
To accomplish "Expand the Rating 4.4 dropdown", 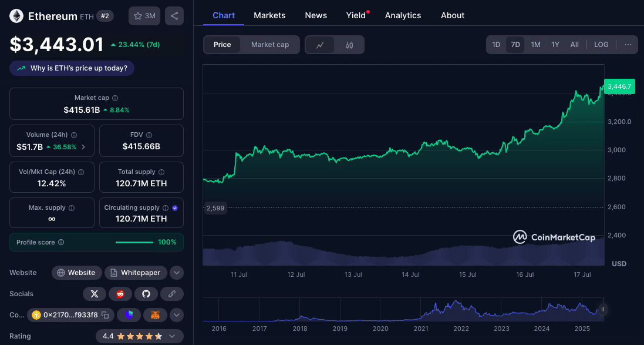I will pos(140,336).
